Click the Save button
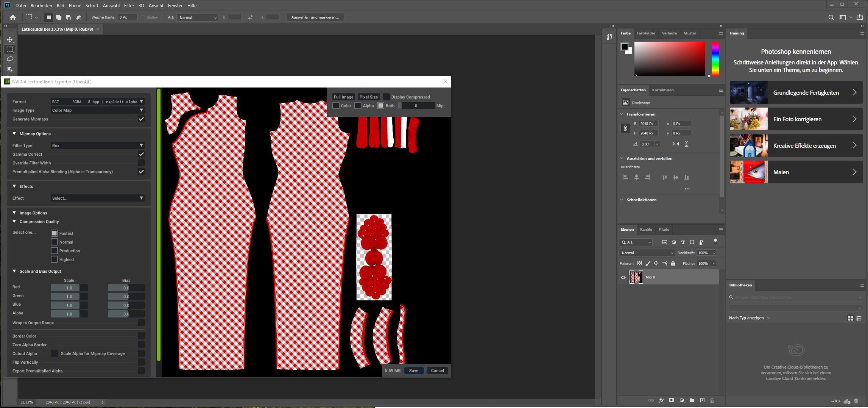The height and width of the screenshot is (408, 868). (x=413, y=370)
